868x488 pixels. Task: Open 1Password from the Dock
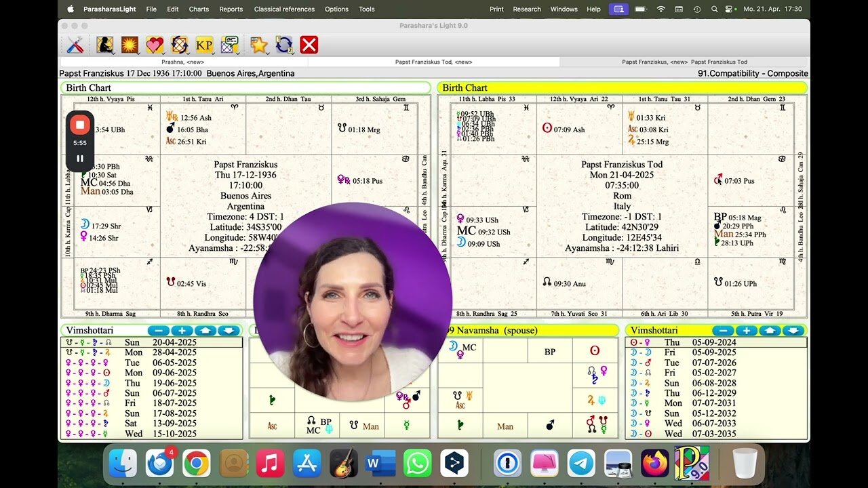click(x=507, y=464)
